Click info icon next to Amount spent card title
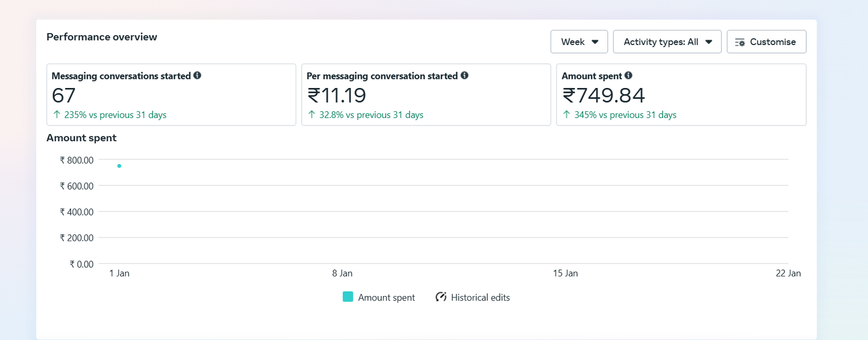This screenshot has height=340, width=868. click(628, 75)
